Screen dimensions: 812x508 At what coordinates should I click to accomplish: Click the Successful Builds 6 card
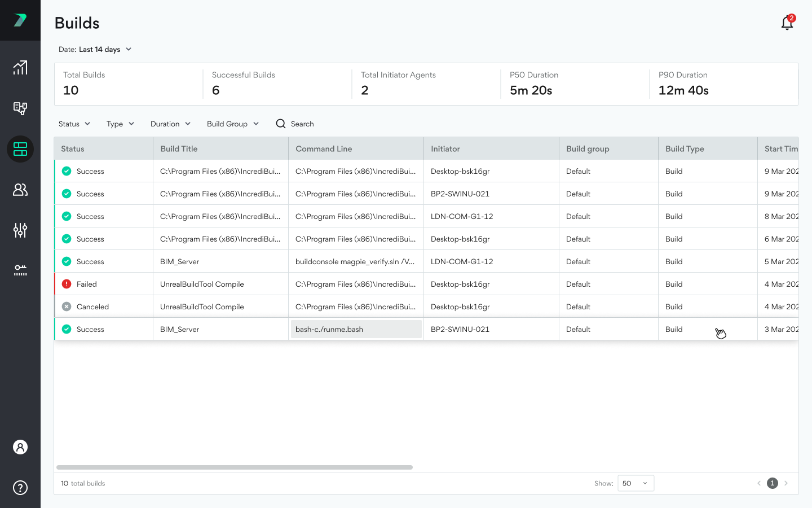point(277,84)
